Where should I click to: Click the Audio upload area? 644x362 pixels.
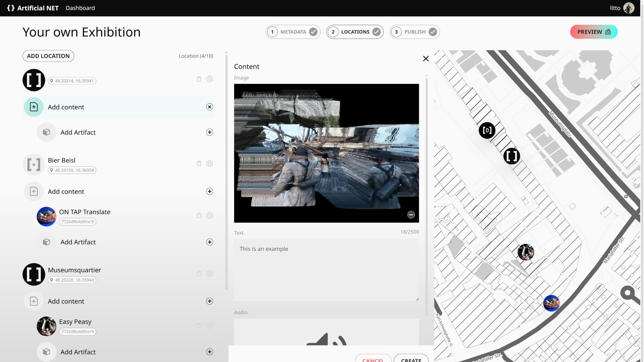click(x=326, y=332)
